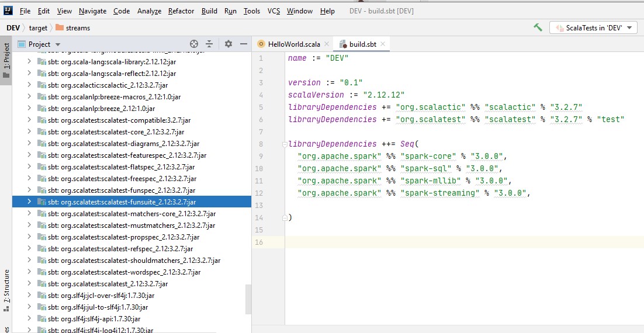Click library icon of slf4j-api:1.7.30 jar

(x=41, y=318)
